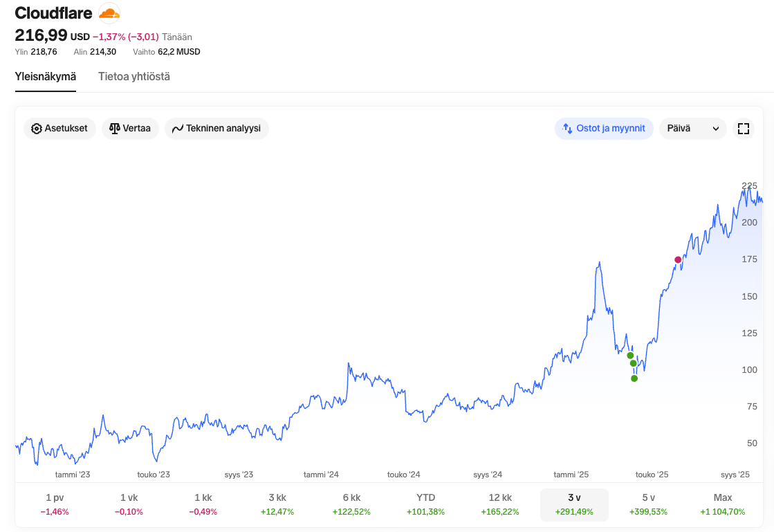The width and height of the screenshot is (774, 532).
Task: Click the syys '24 axis label
Action: [488, 475]
